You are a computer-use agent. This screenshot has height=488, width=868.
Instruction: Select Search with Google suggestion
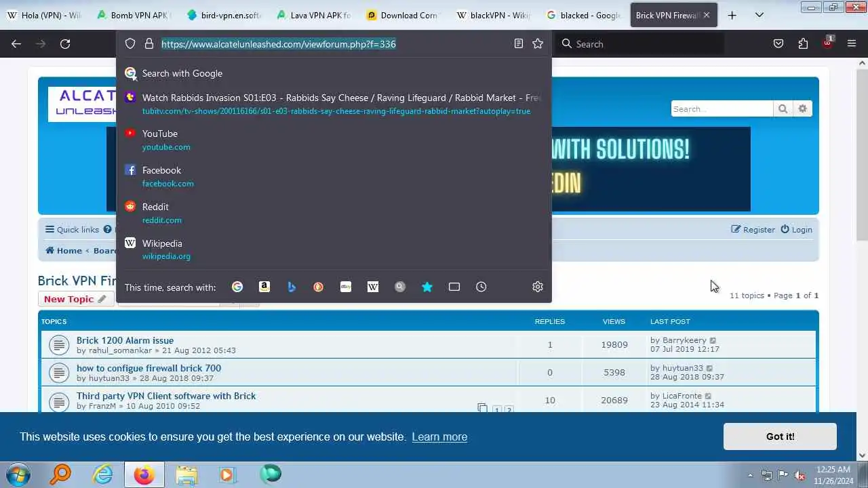coord(334,73)
